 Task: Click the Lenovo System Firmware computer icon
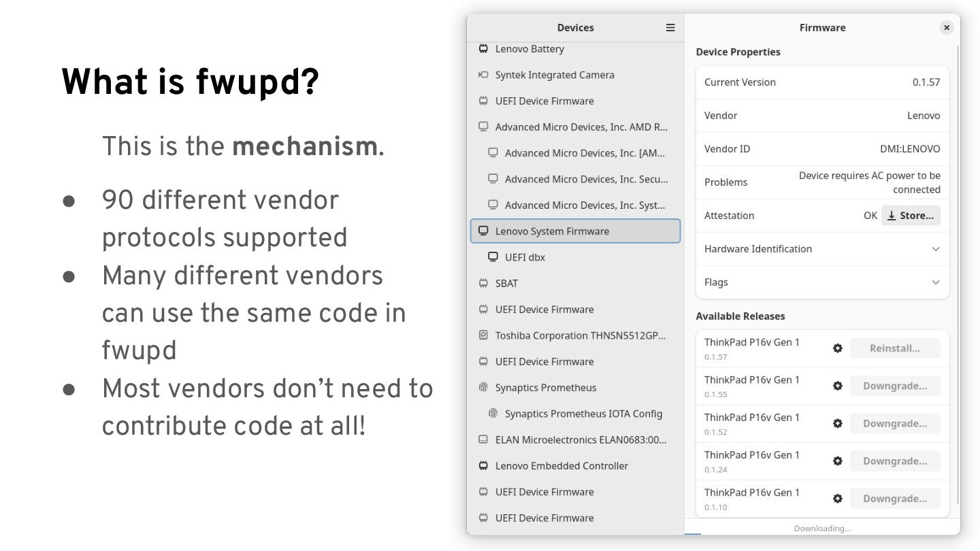click(x=483, y=231)
